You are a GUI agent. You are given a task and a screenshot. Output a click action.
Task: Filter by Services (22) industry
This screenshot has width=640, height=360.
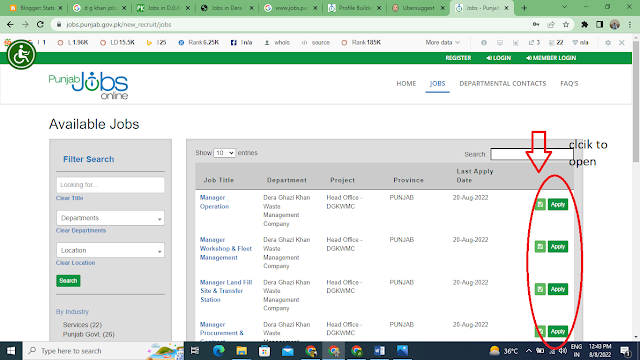(82, 325)
